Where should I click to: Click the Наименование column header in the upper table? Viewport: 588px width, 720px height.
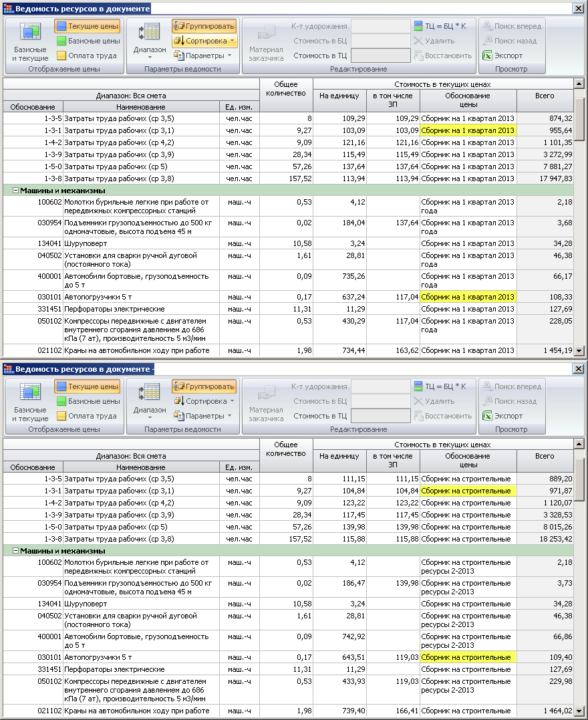140,107
